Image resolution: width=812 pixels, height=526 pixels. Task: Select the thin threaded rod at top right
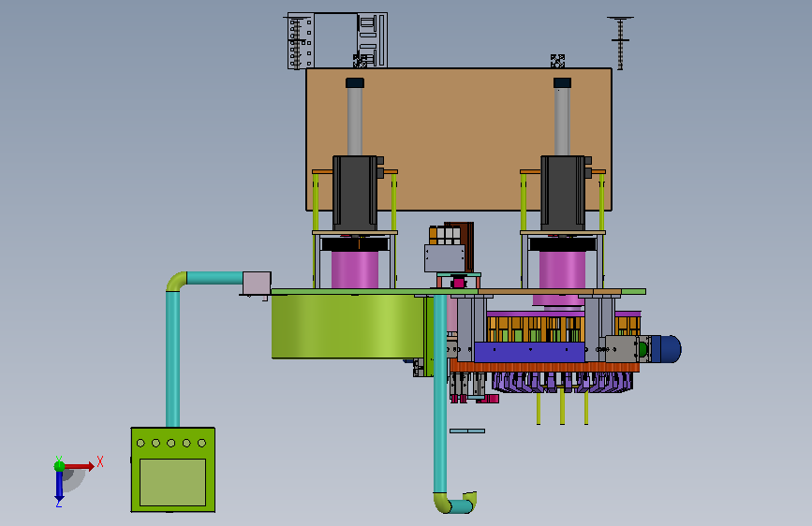(x=620, y=43)
